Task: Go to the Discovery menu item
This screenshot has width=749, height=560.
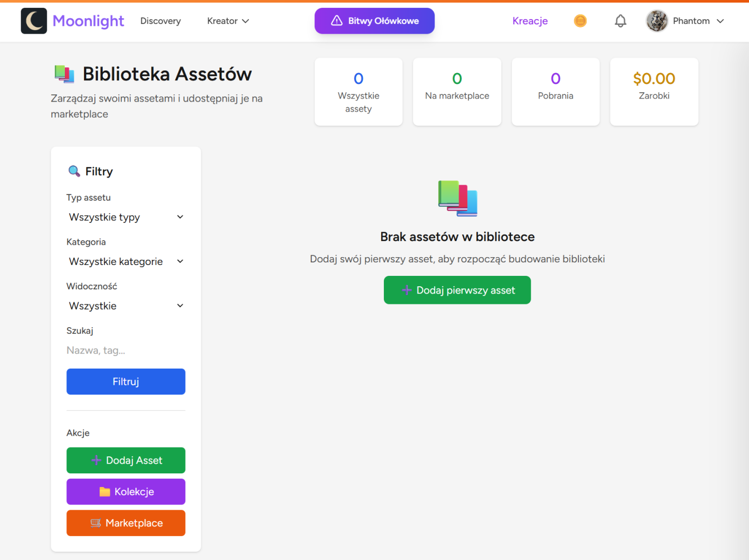Action: (x=160, y=21)
